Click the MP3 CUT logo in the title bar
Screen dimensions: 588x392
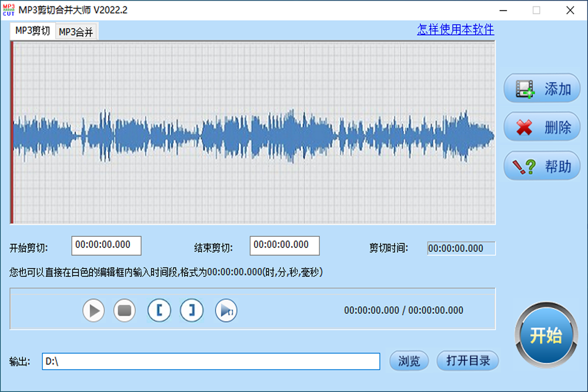(9, 9)
